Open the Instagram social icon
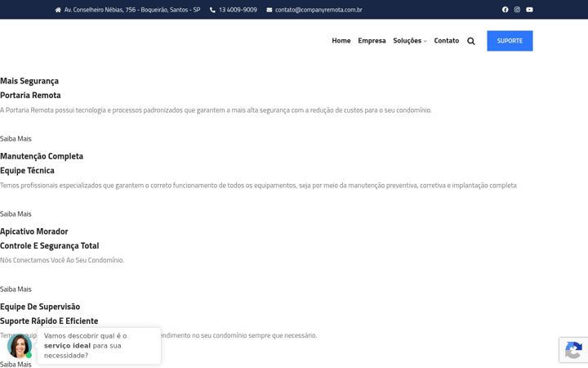The height and width of the screenshot is (368, 588). 517,10
